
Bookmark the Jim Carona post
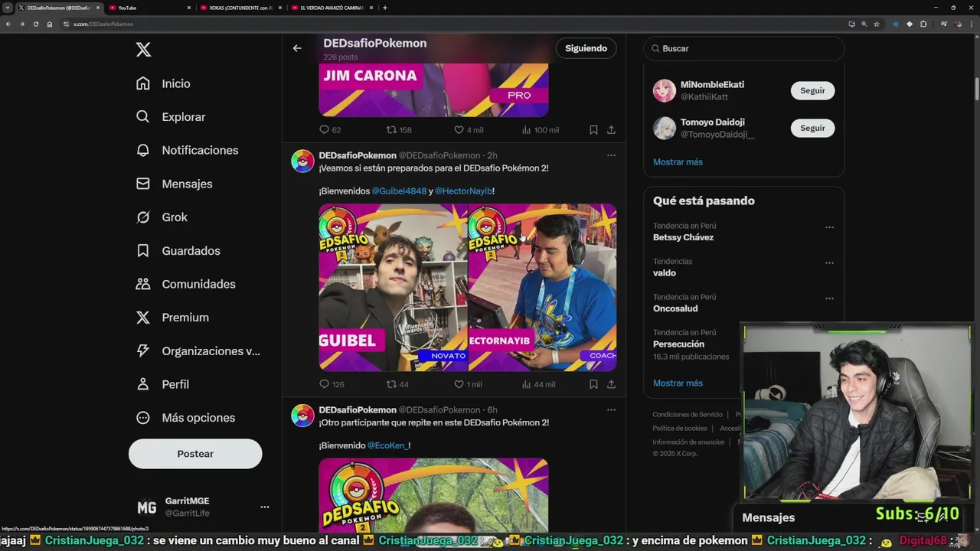point(593,130)
